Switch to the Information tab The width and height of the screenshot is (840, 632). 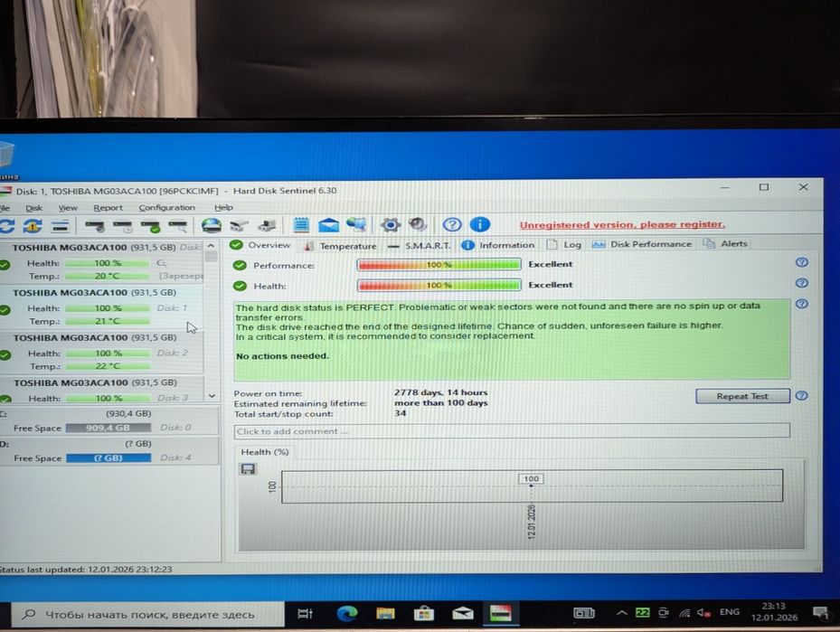[x=498, y=245]
